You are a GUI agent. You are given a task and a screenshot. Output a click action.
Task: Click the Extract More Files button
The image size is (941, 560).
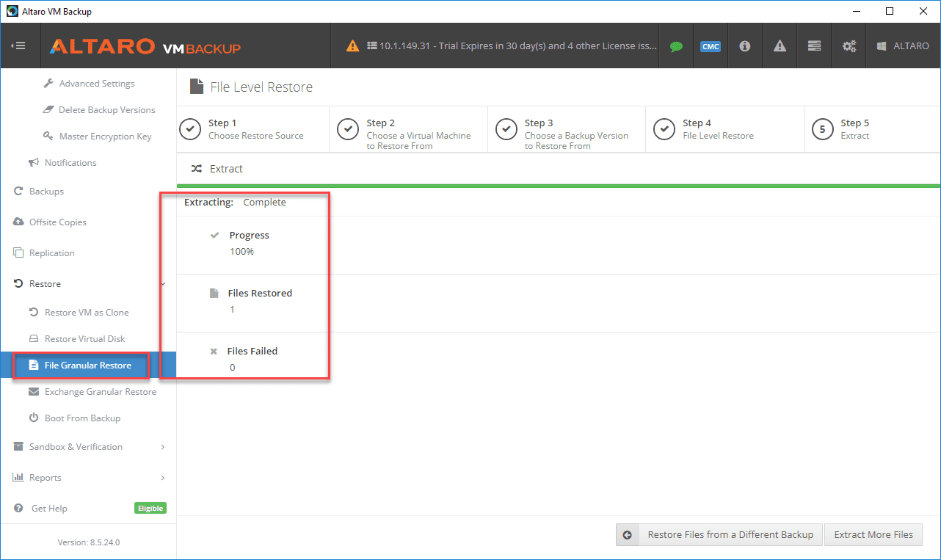click(873, 535)
